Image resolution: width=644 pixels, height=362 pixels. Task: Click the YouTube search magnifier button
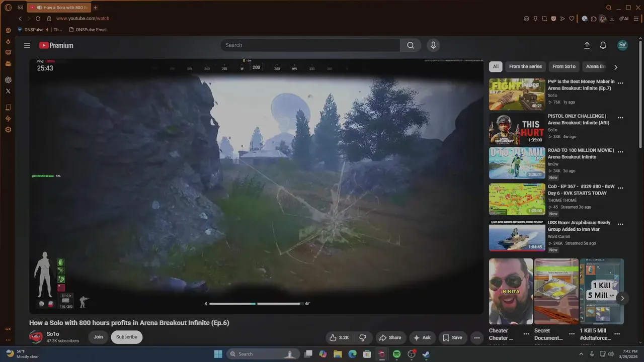pyautogui.click(x=411, y=45)
